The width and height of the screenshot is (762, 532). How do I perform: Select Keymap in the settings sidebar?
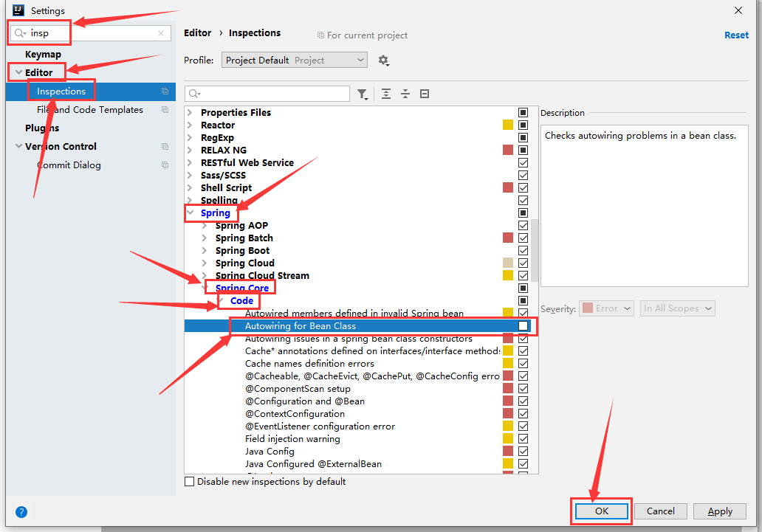tap(43, 55)
